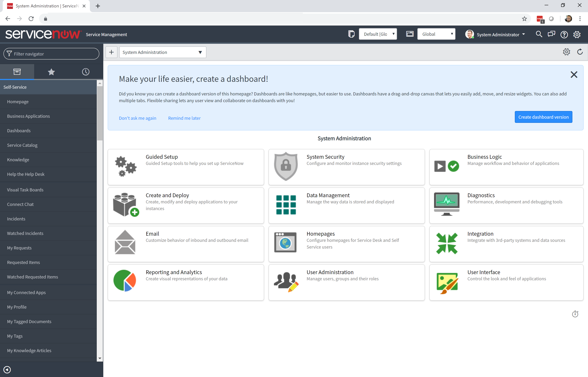Image resolution: width=588 pixels, height=377 pixels.
Task: Click Create dashboard version button
Action: tap(543, 116)
